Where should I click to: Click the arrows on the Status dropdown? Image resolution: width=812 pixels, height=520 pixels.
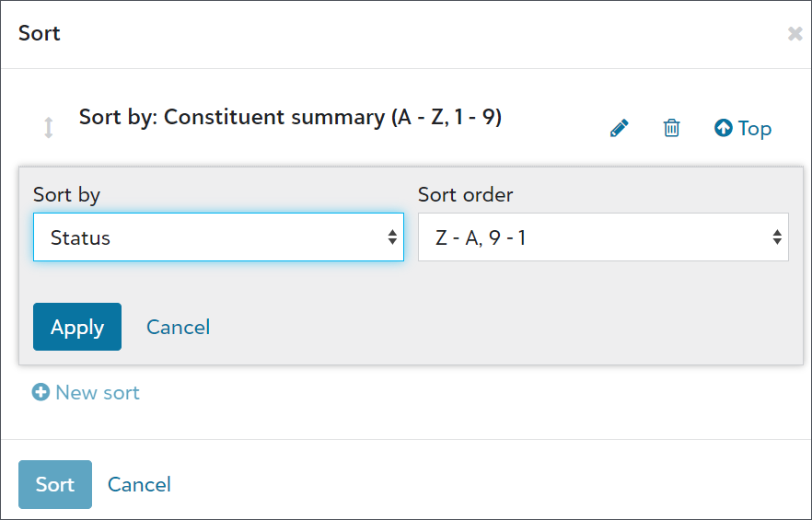pyautogui.click(x=392, y=237)
